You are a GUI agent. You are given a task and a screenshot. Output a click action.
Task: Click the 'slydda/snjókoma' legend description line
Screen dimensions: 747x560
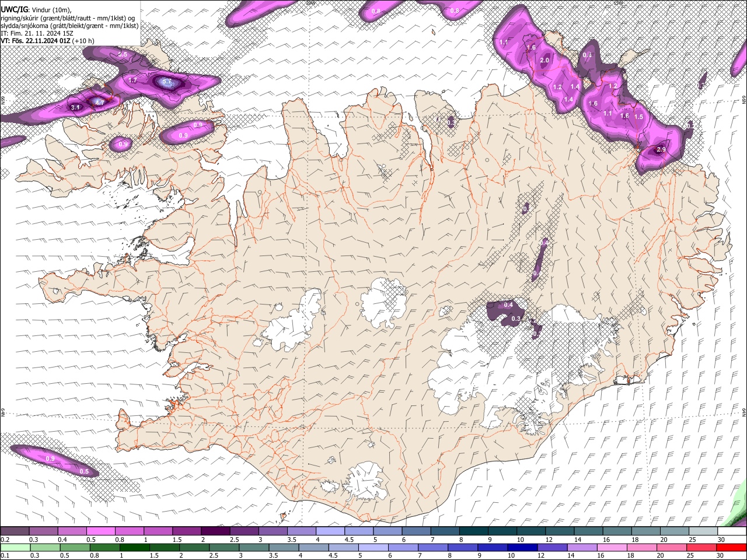69,26
